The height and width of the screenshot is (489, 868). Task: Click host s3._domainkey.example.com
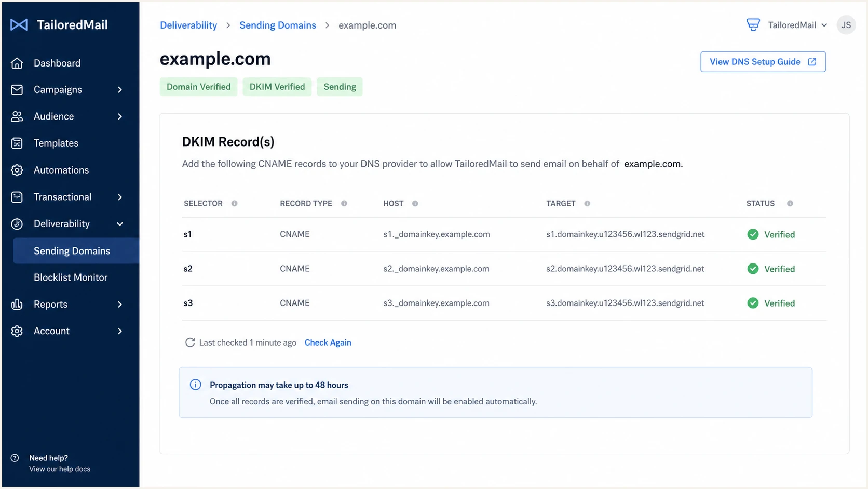[436, 303]
